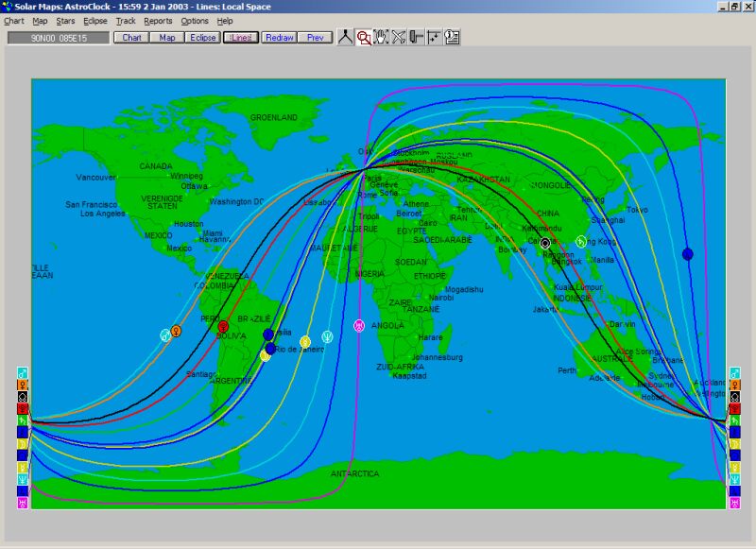Choose the hand pan tool icon
Image resolution: width=756 pixels, height=549 pixels.
coord(381,38)
